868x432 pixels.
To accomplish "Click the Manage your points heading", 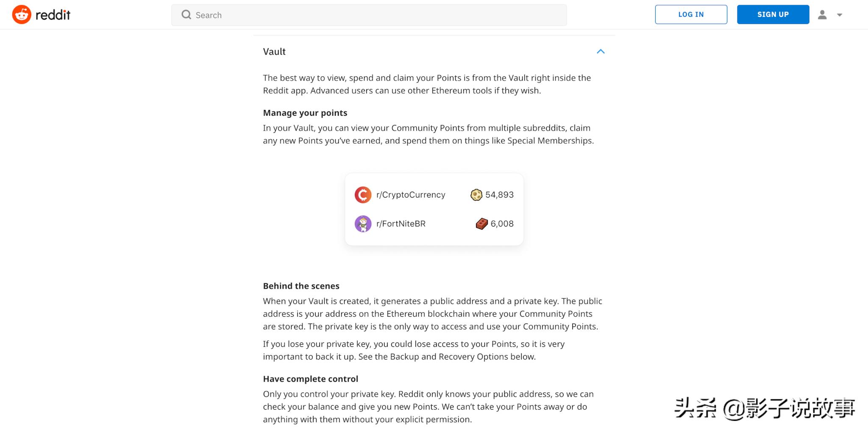I will point(305,113).
